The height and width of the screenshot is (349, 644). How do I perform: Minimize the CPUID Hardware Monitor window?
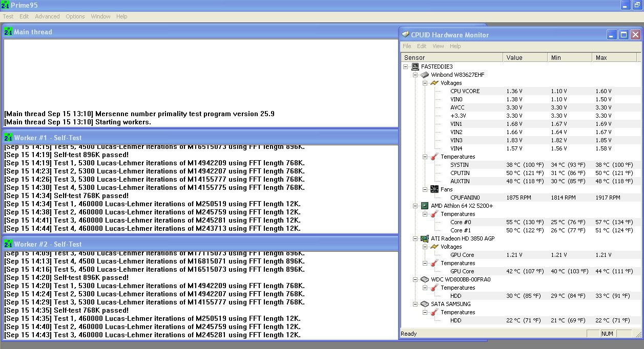(x=612, y=35)
